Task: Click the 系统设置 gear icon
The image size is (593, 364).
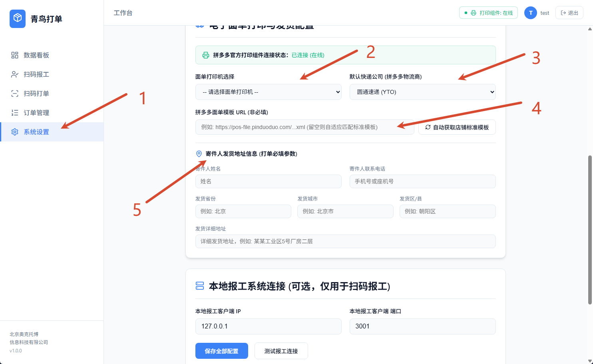Action: (x=15, y=132)
